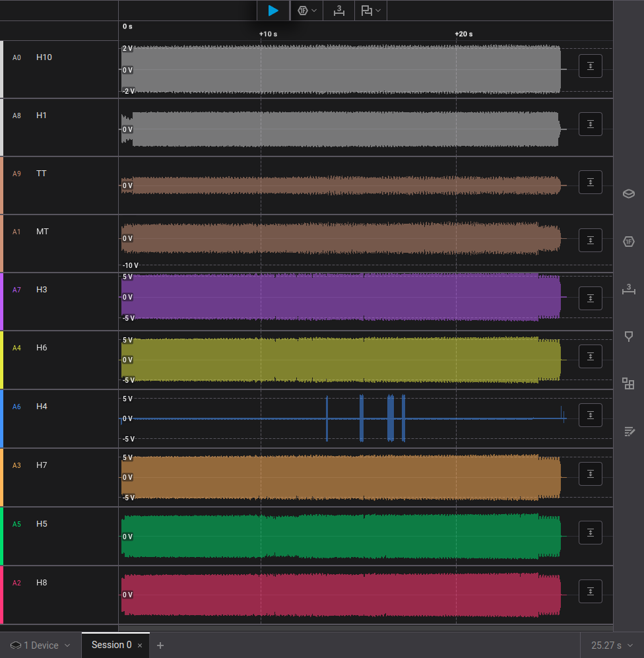Toggle vertical fit for H4 channel
644x658 pixels.
(x=590, y=415)
